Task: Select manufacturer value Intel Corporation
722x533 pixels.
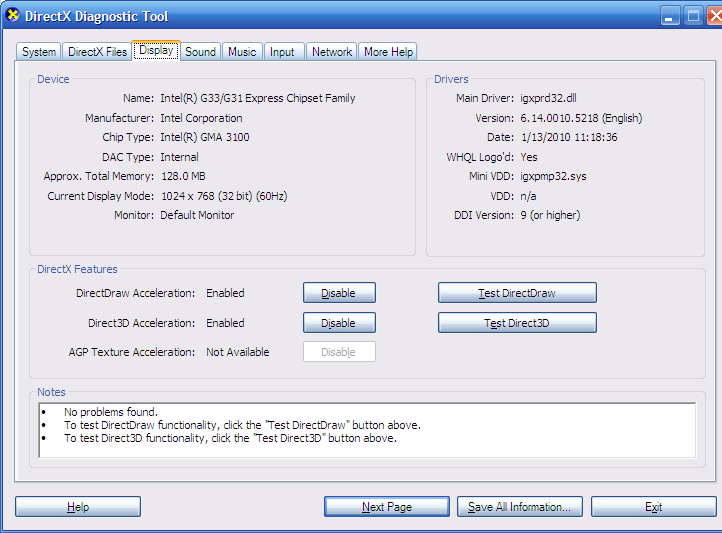Action: 201,118
